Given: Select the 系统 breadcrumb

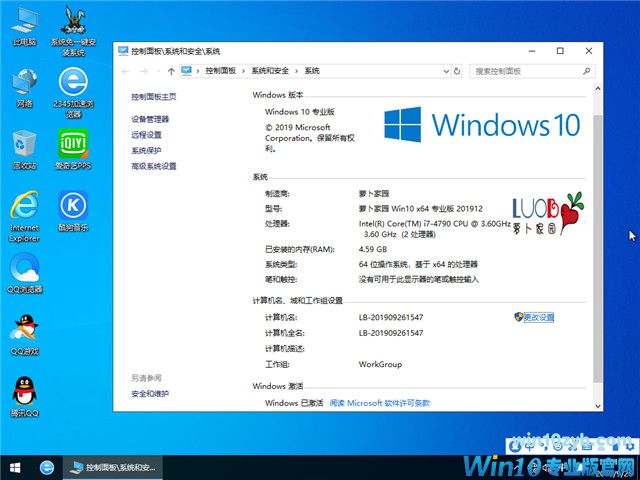Looking at the screenshot, I should (x=312, y=71).
